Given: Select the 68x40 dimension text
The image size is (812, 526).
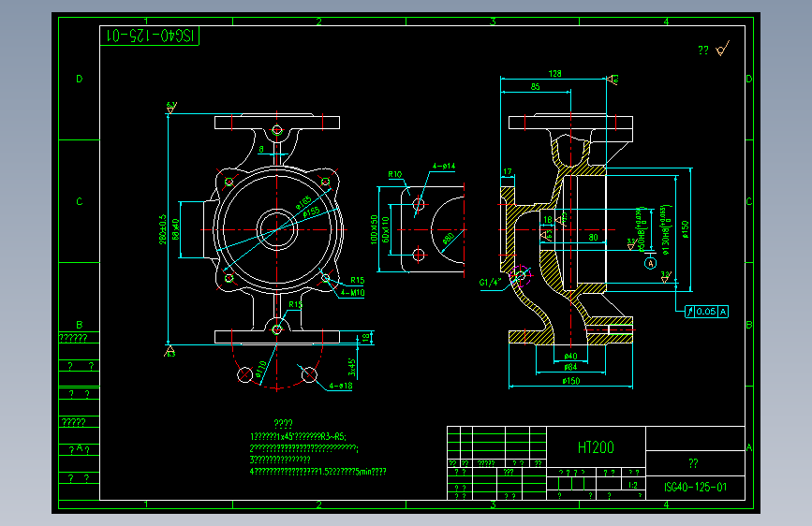Looking at the screenshot, I should pos(175,229).
